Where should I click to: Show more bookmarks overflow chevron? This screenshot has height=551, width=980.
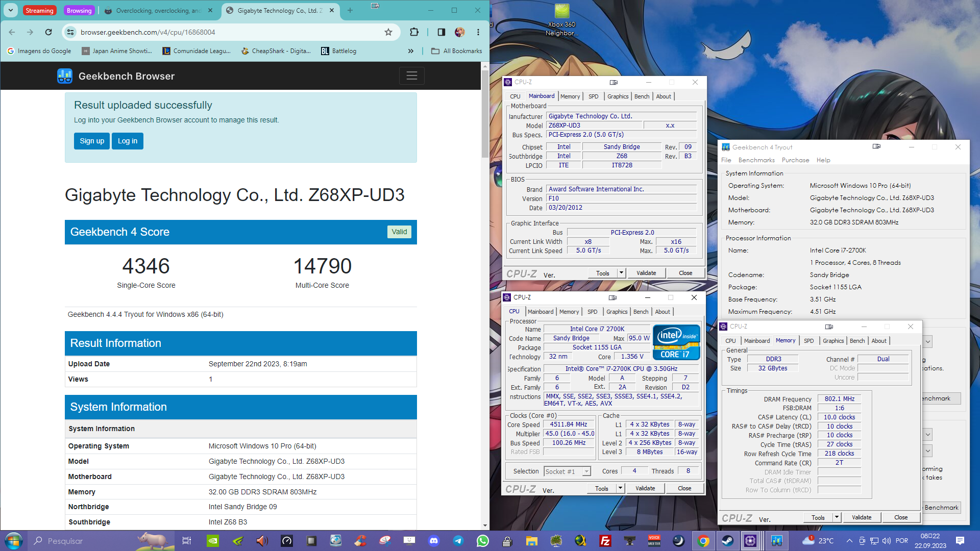pos(411,51)
